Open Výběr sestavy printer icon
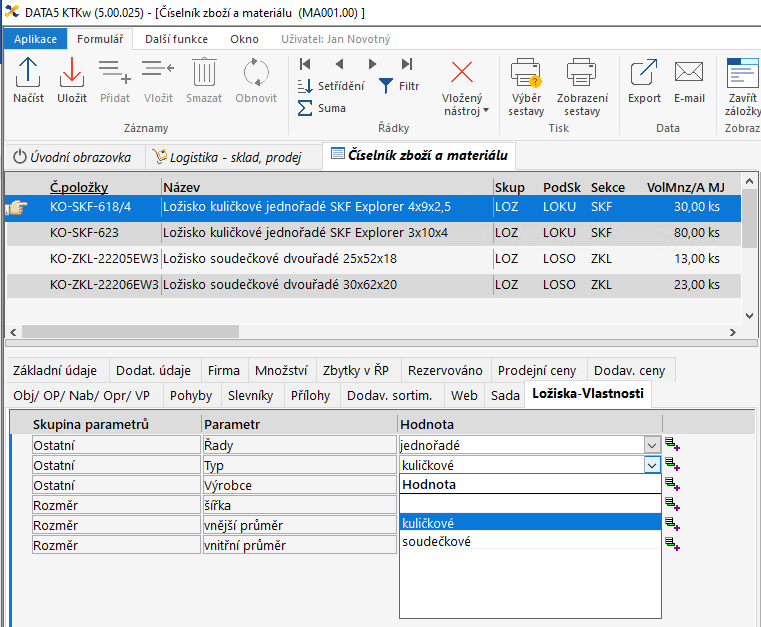The height and width of the screenshot is (627, 761). (526, 74)
